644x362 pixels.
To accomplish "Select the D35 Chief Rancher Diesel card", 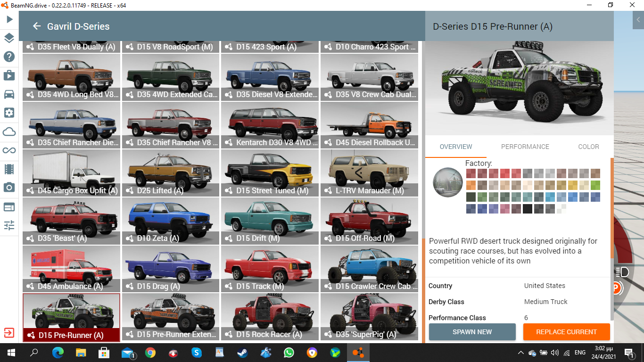I will click(x=71, y=125).
